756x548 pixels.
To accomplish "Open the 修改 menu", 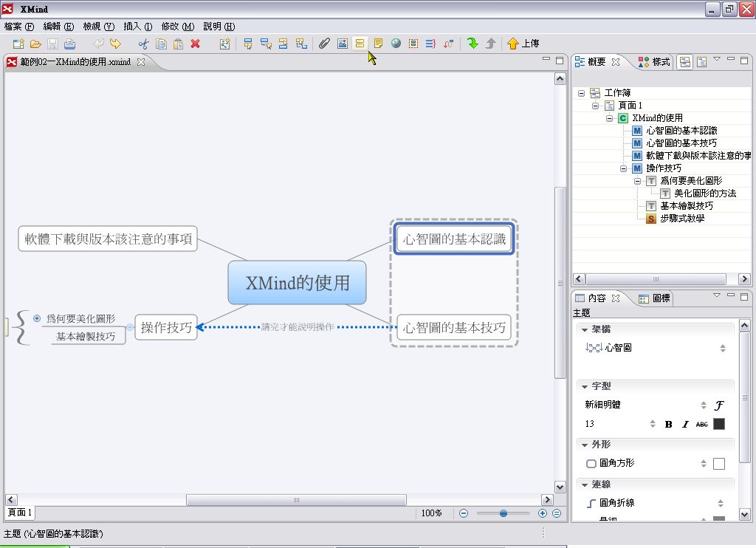I will tap(177, 27).
